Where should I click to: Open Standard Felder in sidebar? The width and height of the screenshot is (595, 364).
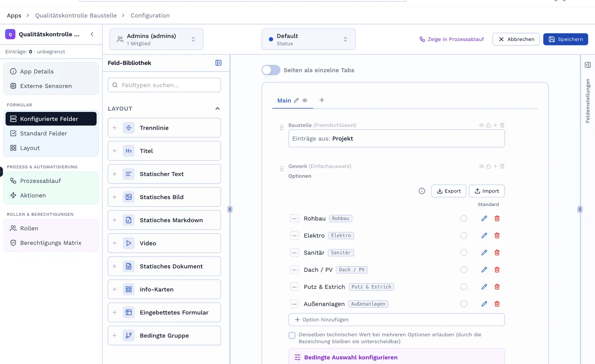[x=51, y=133]
